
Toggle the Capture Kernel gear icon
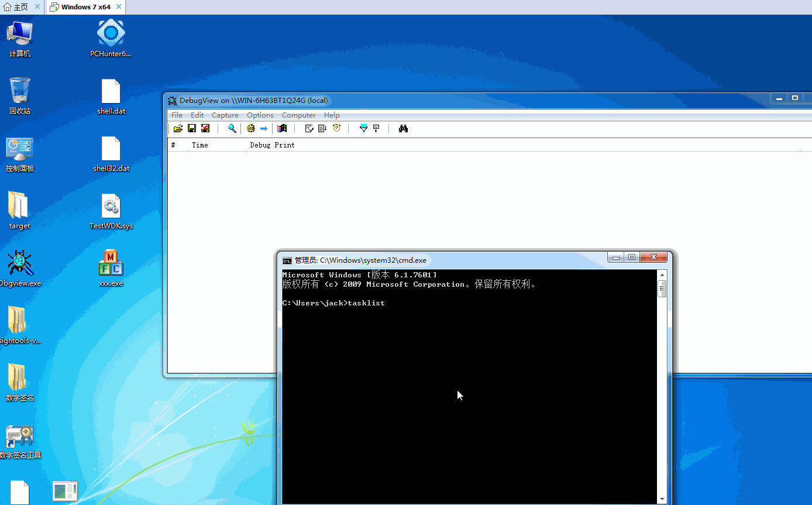click(251, 129)
